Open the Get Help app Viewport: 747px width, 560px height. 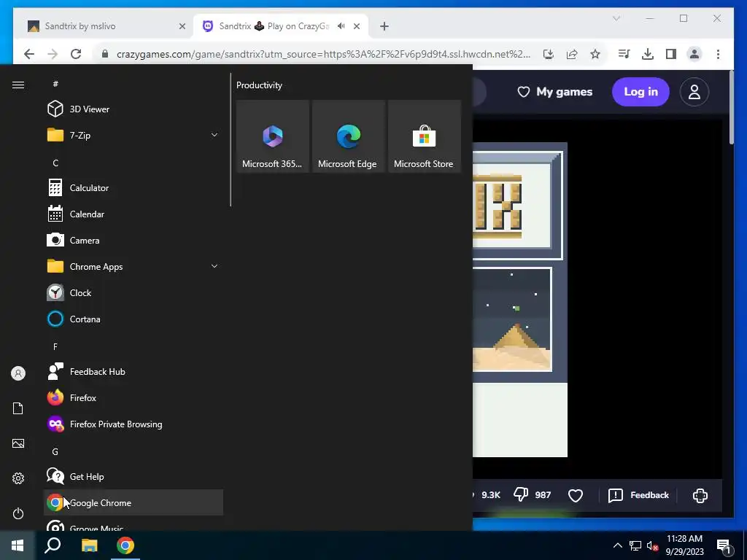133,476
